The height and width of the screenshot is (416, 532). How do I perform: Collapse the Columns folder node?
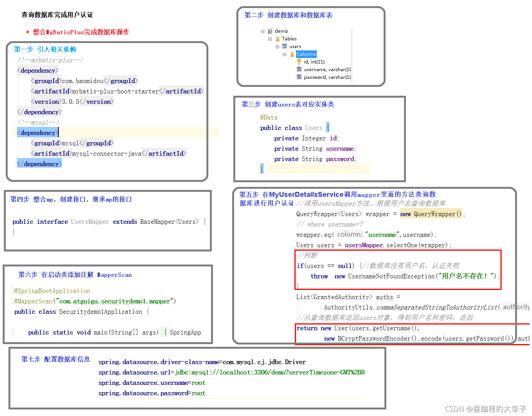[x=284, y=54]
